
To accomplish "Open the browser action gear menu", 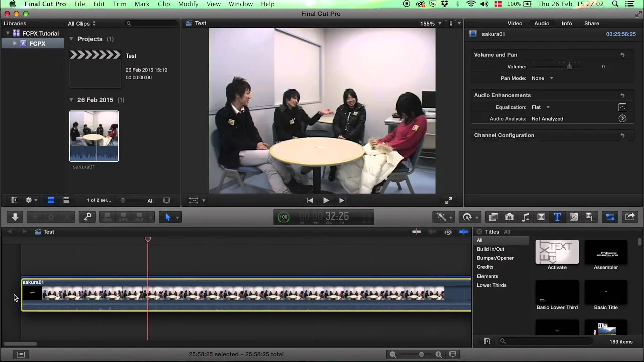I will click(x=31, y=200).
